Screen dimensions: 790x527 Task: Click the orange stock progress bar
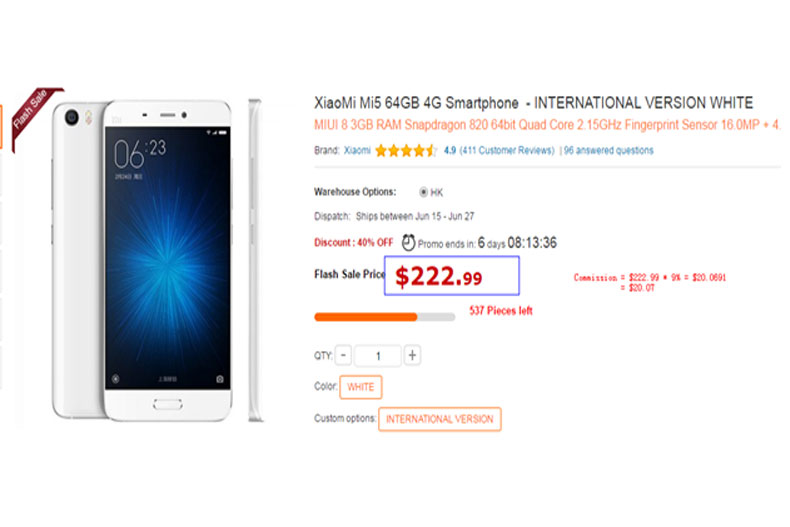coord(384,317)
